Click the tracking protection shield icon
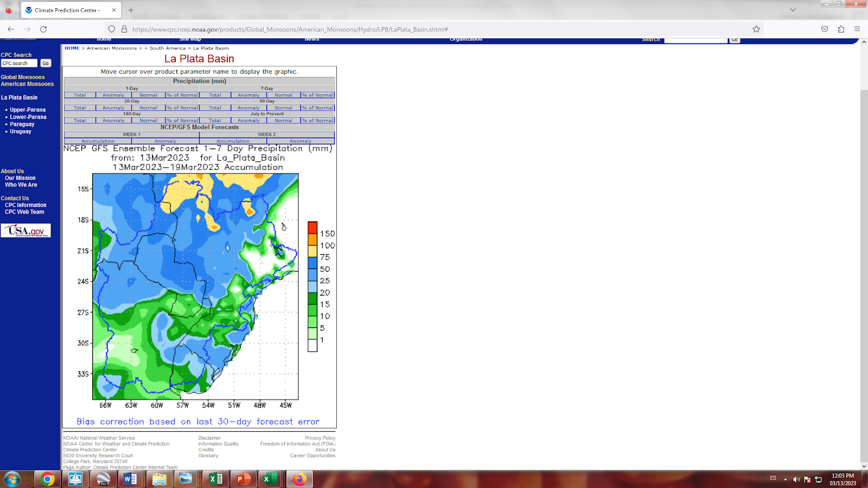Image resolution: width=868 pixels, height=488 pixels. coord(112,29)
